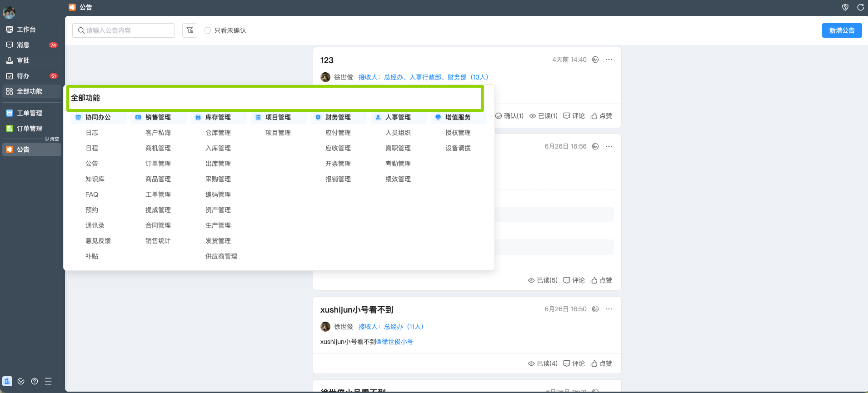Click 点赞 on the xushijun小号看不到 post

point(601,363)
